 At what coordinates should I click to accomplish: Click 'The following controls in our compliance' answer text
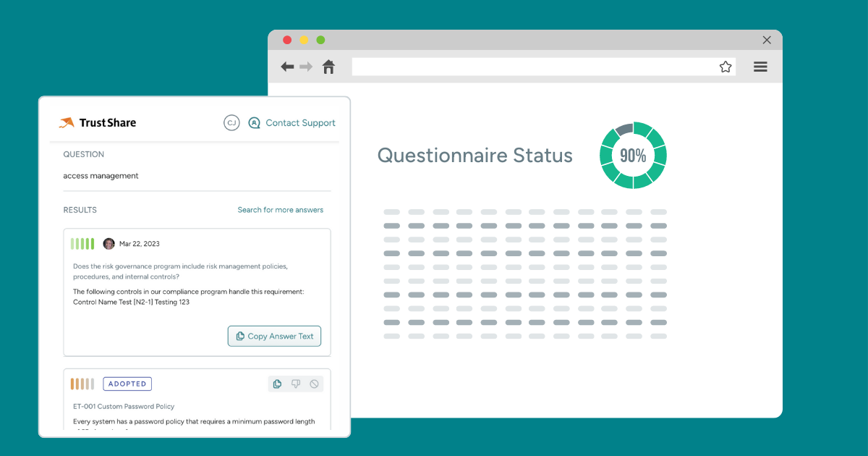pyautogui.click(x=189, y=297)
